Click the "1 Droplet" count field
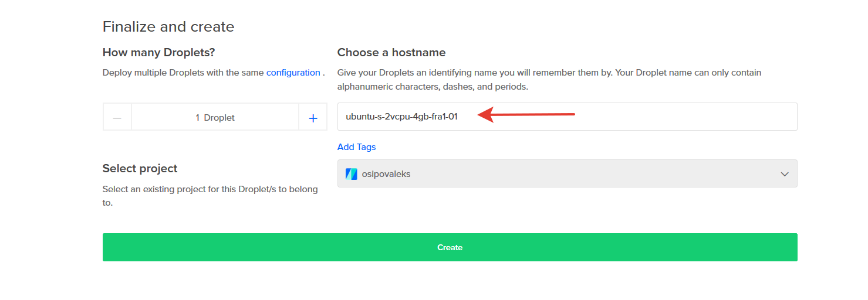The width and height of the screenshot is (868, 300). [215, 118]
